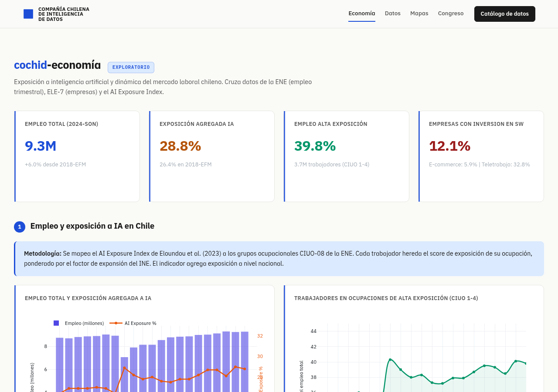Viewport: 558px width, 392px height.
Task: Click the EMPLEO TOTAL (2024-SON) card label
Action: (x=61, y=124)
